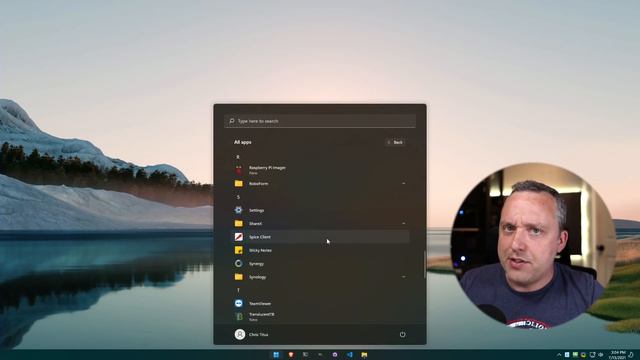Expand the RoboForm folder

[320, 184]
